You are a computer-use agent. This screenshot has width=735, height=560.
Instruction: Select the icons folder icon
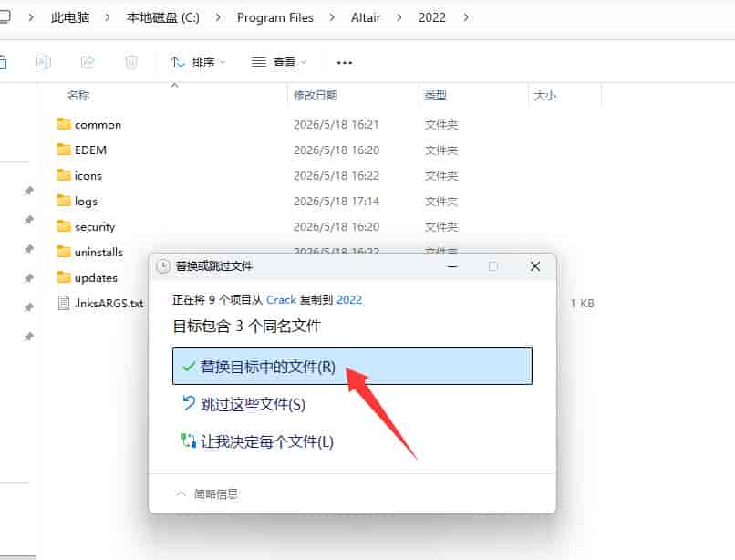click(63, 175)
